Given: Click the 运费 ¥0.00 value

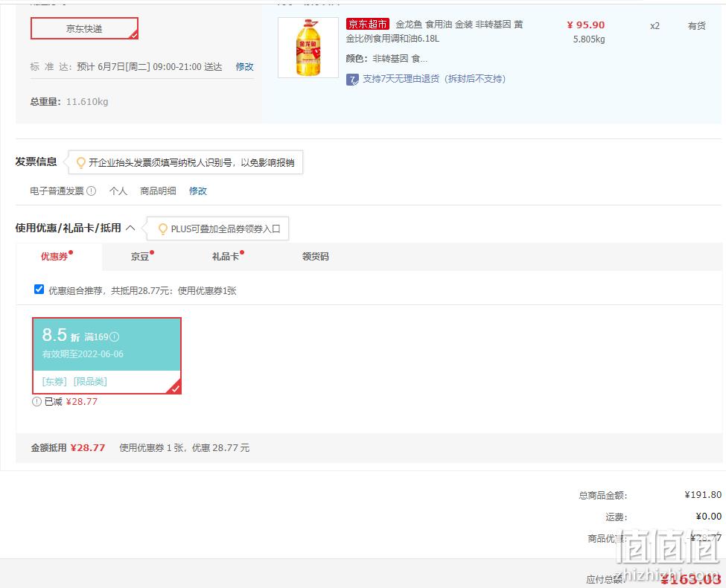Looking at the screenshot, I should 708,517.
